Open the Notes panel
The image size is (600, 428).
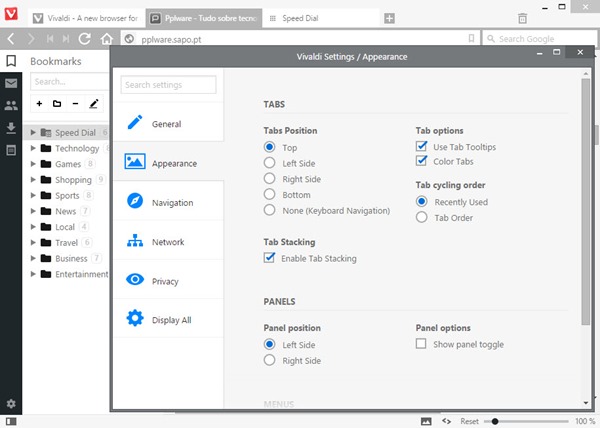coord(11,150)
